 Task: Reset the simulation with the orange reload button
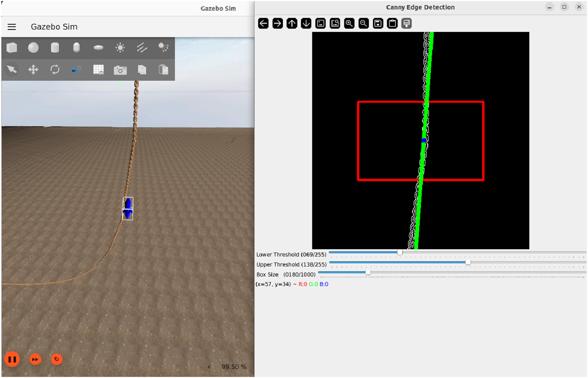[x=57, y=359]
